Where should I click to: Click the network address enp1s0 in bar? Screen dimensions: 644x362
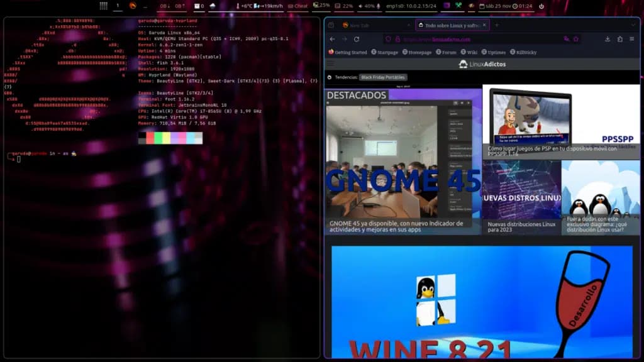(x=411, y=6)
